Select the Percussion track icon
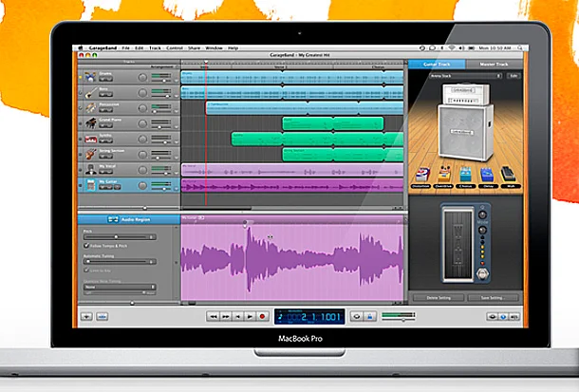 (90, 108)
